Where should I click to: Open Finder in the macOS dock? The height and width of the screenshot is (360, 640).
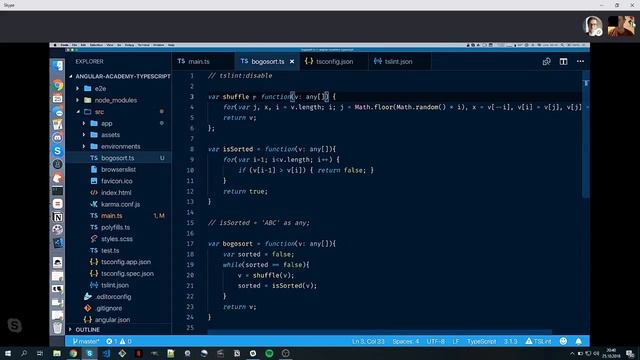58,66
